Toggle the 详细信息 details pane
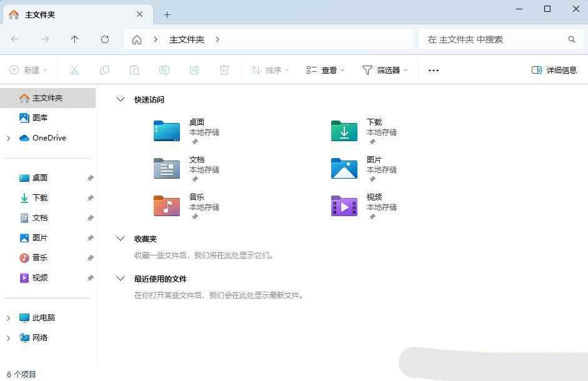This screenshot has width=588, height=381. (x=554, y=70)
